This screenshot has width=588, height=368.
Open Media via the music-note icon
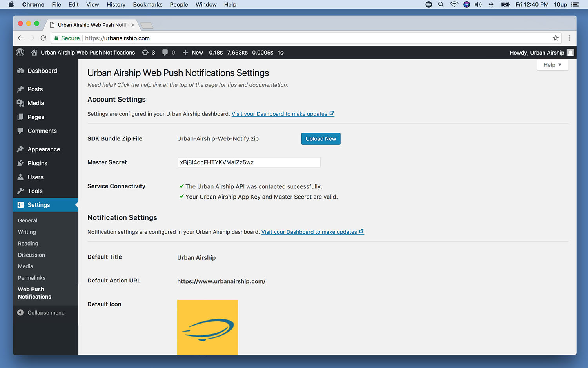click(20, 103)
